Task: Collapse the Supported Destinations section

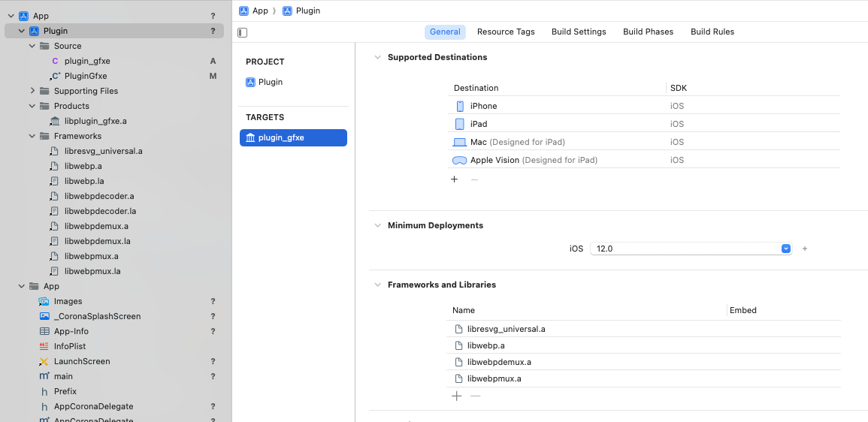Action: (x=377, y=57)
